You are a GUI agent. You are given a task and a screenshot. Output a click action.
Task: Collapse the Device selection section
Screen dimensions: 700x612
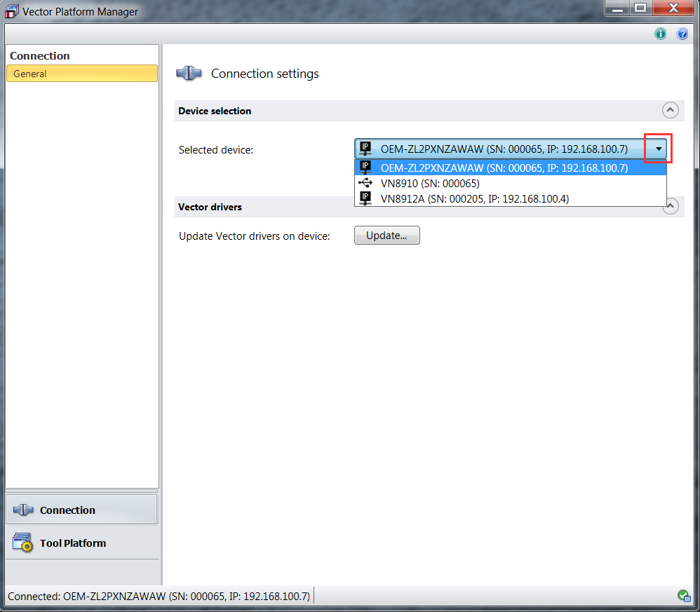click(x=670, y=110)
